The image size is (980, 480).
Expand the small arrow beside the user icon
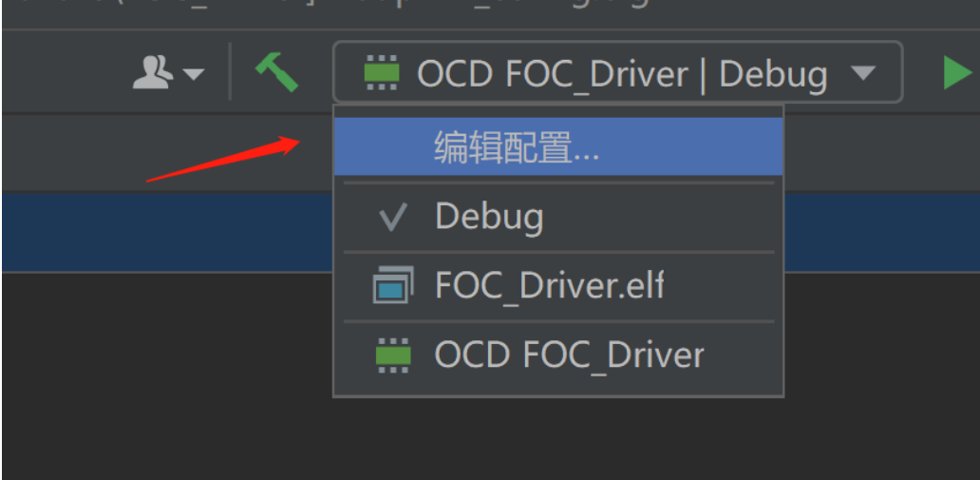click(194, 74)
